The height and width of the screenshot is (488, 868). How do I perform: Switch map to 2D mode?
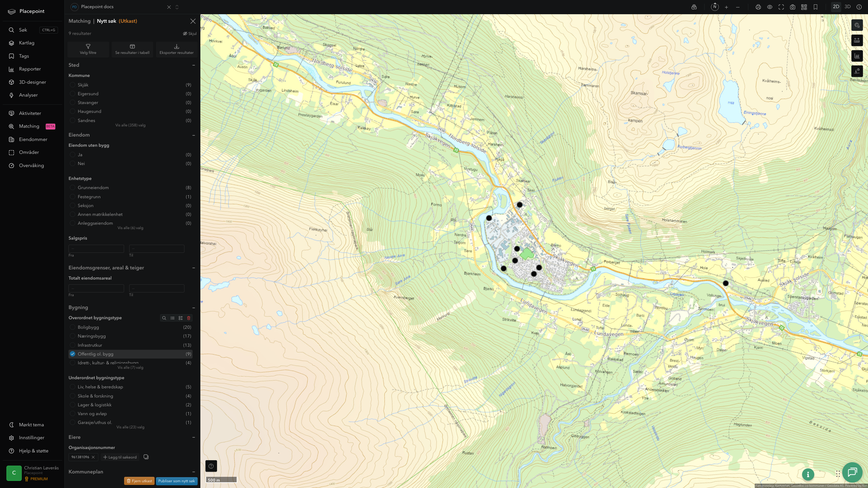(x=836, y=7)
